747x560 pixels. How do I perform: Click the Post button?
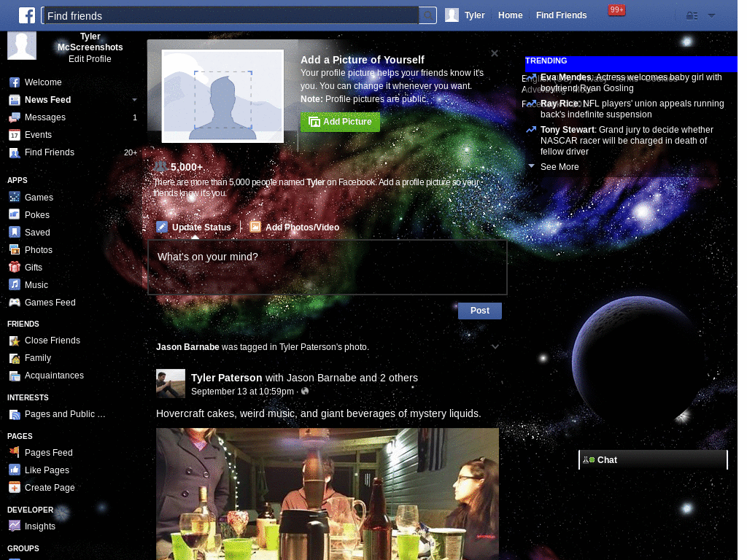480,311
